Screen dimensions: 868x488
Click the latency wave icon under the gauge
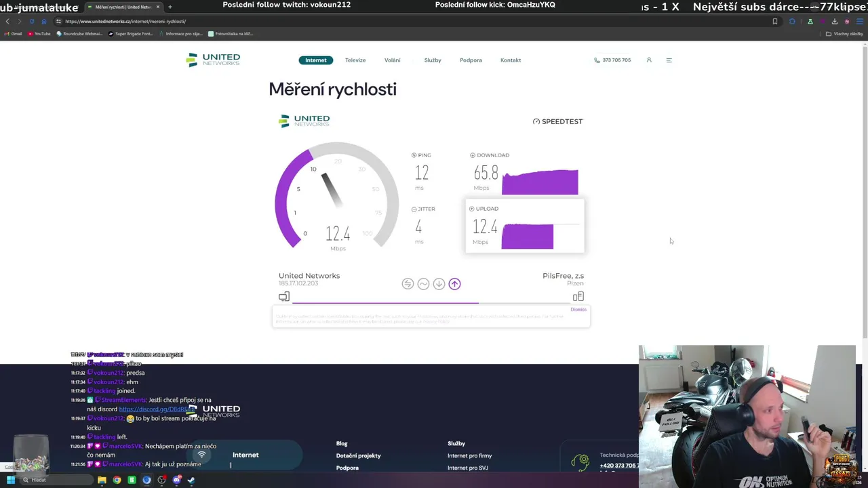423,284
